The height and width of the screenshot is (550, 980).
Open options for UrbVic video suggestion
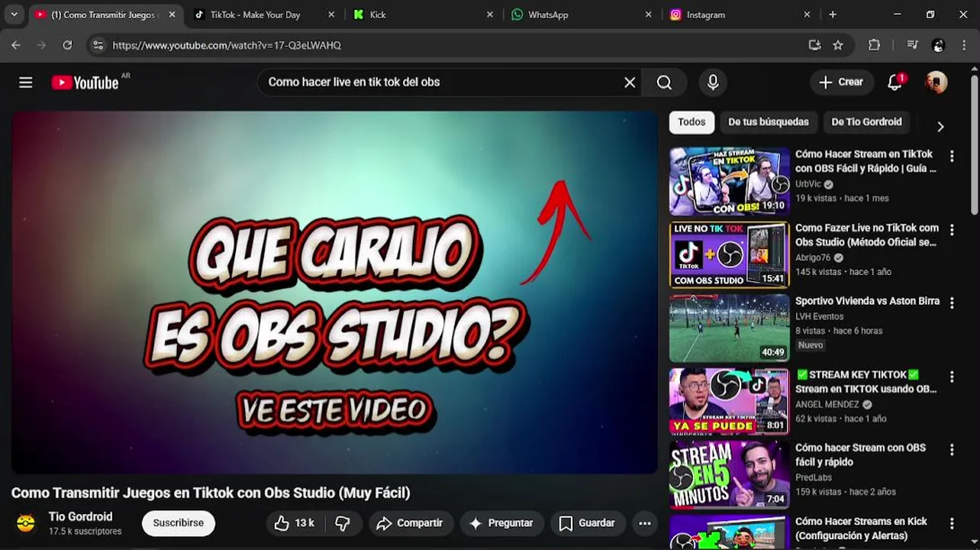pyautogui.click(x=952, y=156)
